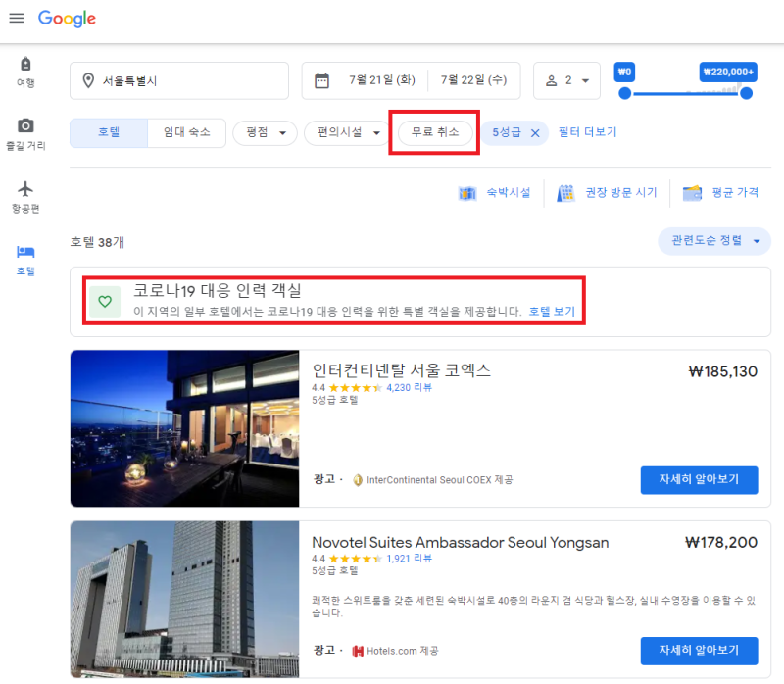Open the guest count dropdown
784x684 pixels.
click(566, 80)
